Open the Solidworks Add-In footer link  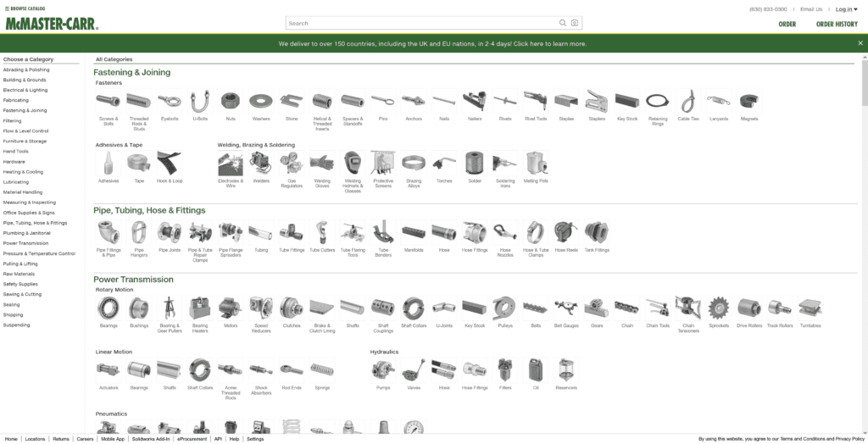click(151, 439)
